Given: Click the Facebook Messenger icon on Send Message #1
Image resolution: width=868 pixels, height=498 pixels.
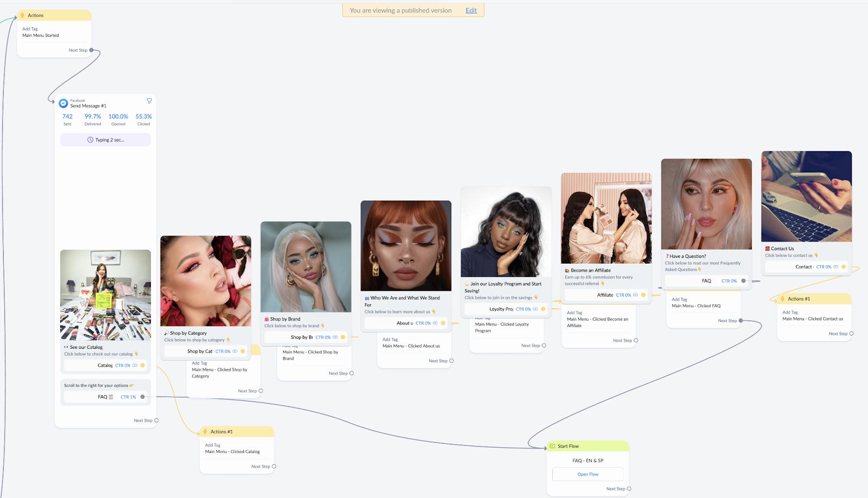Looking at the screenshot, I should (63, 103).
